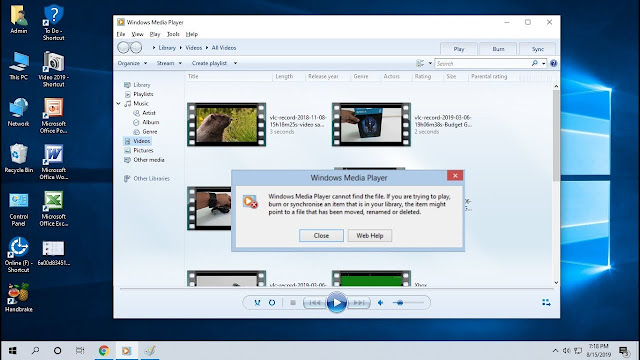Open the View options dropdown arrow

click(x=430, y=63)
